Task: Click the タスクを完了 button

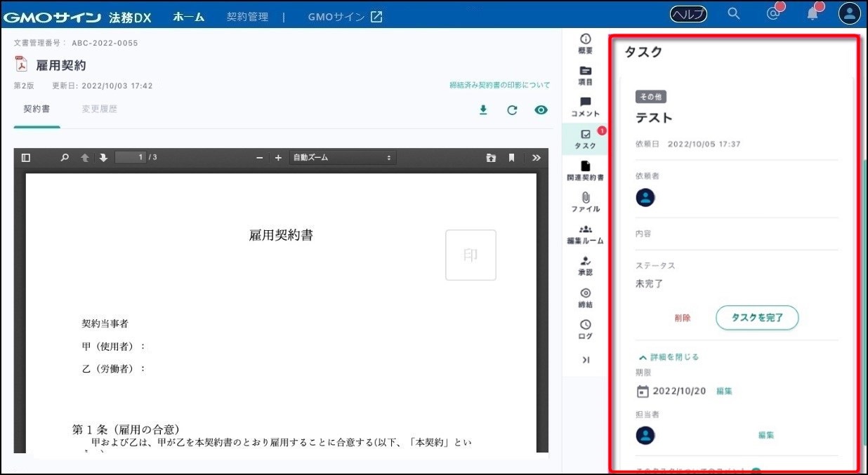Action: click(x=757, y=318)
